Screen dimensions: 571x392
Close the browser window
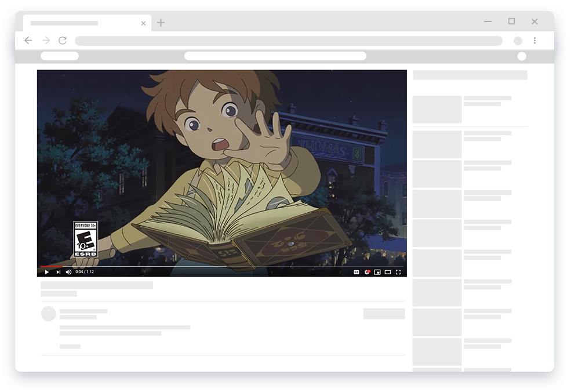point(534,21)
